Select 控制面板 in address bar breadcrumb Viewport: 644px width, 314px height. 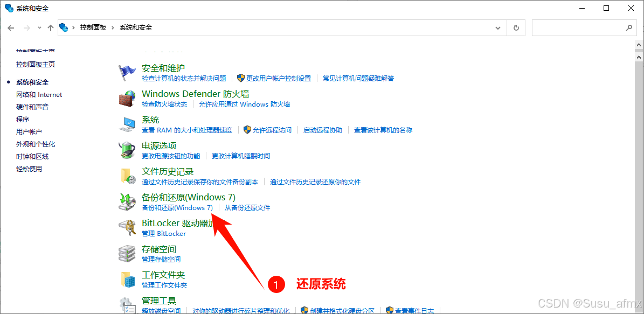pos(93,27)
